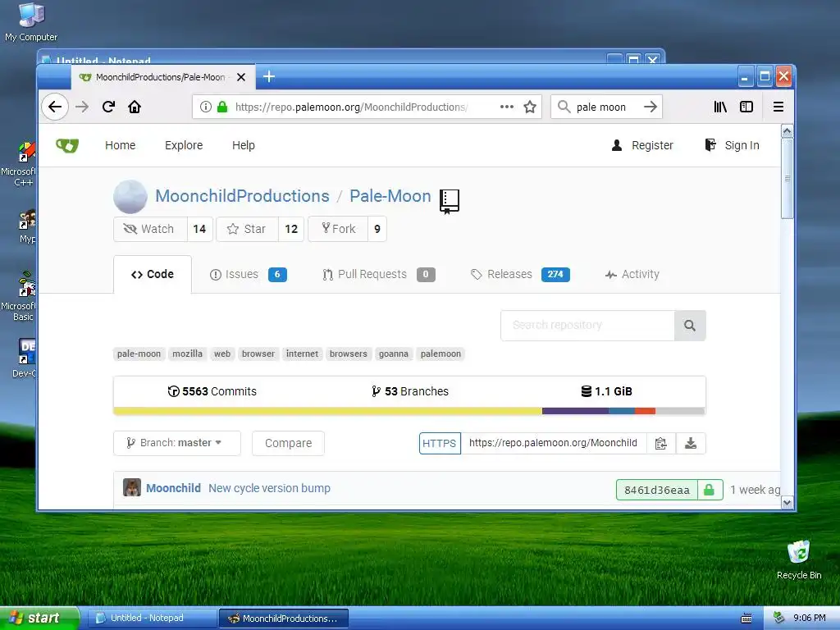Viewport: 840px width, 630px height.
Task: Open the Activity tab
Action: tap(632, 274)
